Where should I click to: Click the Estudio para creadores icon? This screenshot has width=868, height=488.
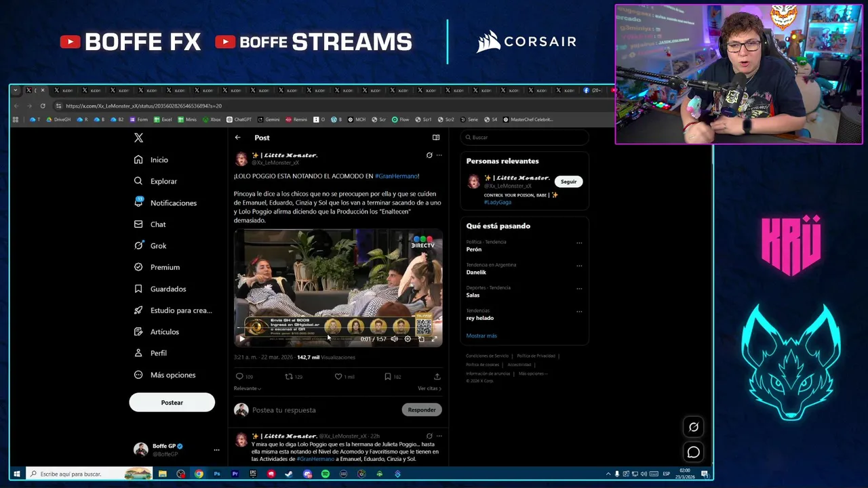tap(138, 310)
